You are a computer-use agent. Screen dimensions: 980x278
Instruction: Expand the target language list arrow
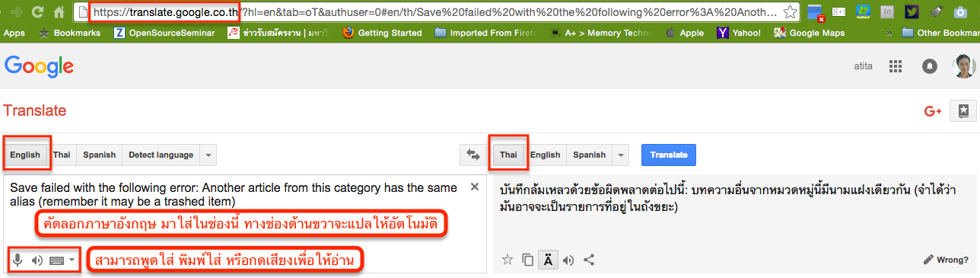(621, 155)
